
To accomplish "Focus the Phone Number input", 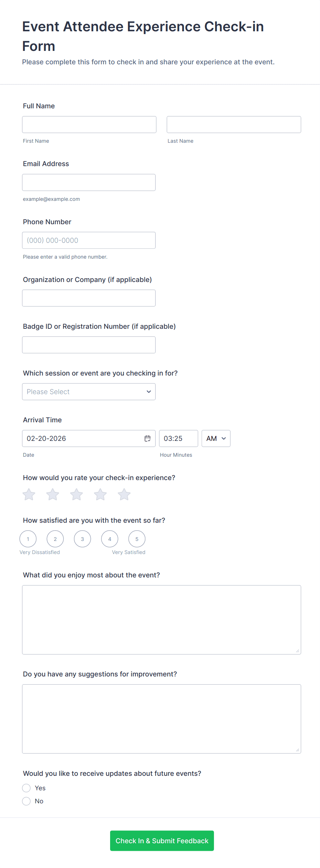I will click(x=89, y=240).
